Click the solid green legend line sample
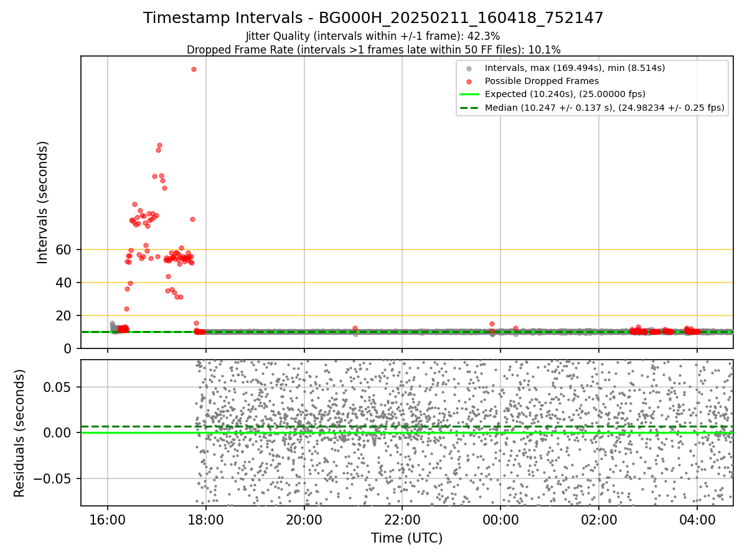This screenshot has width=747, height=560. [469, 95]
